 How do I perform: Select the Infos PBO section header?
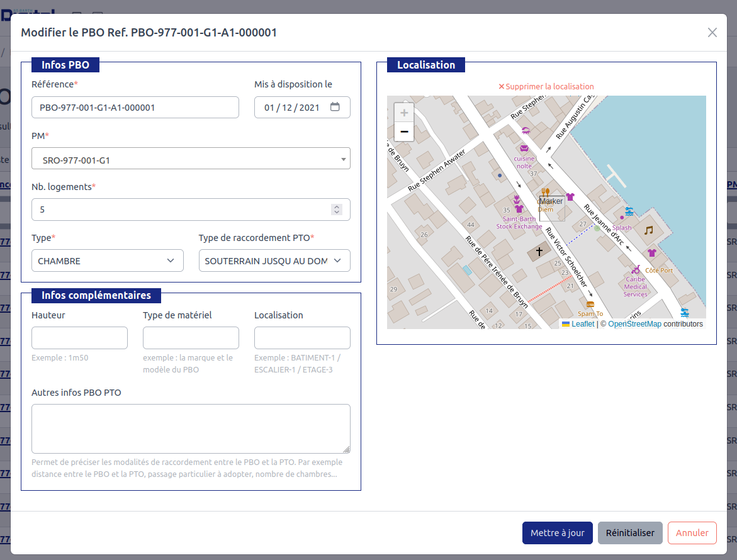click(x=65, y=64)
